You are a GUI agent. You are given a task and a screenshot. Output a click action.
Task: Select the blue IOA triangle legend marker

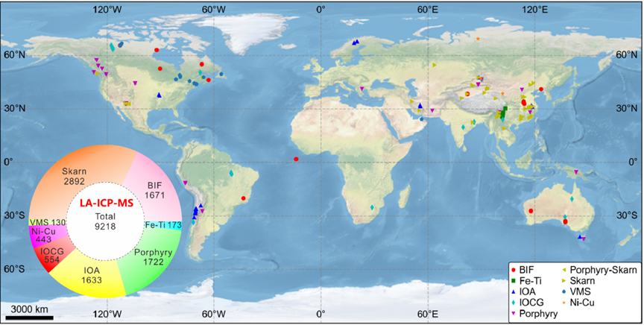[514, 291]
